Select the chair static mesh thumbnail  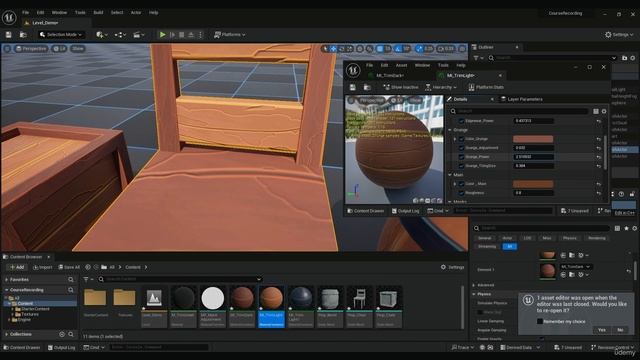tap(359, 307)
